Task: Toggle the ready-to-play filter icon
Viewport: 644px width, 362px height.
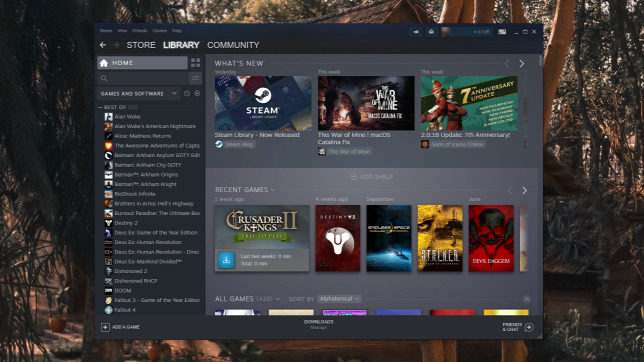Action: point(197,94)
